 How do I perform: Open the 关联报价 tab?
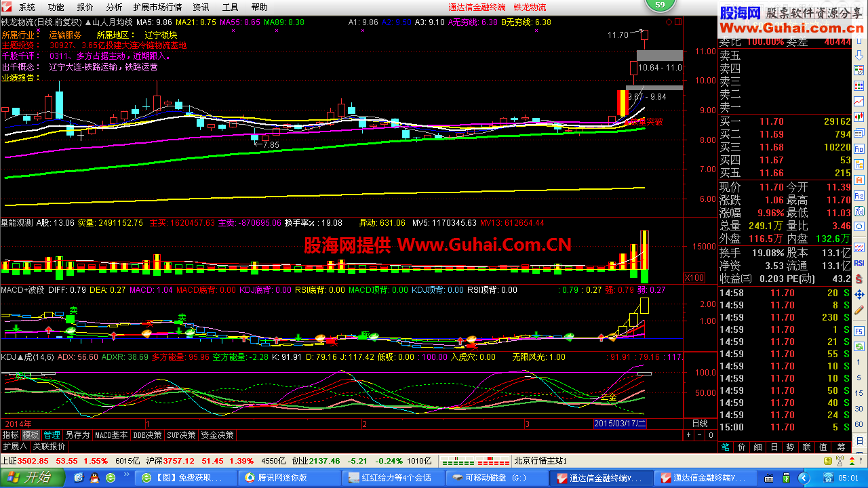(49, 447)
